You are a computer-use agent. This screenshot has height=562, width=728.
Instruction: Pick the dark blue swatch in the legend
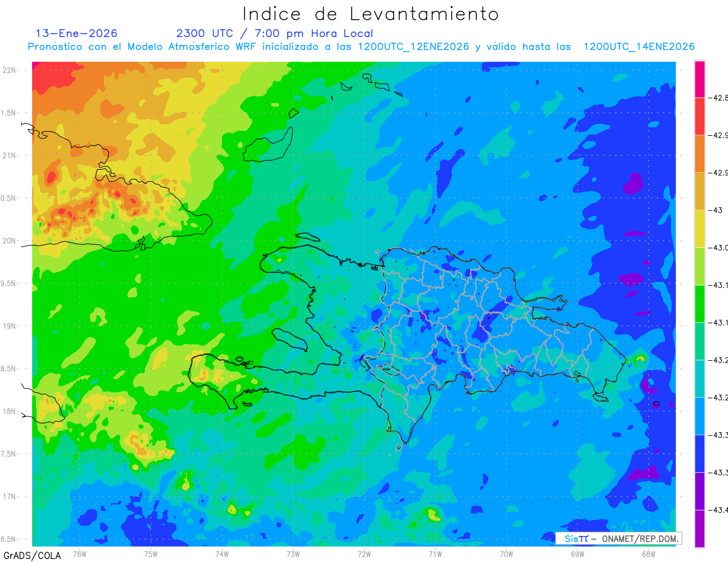700,453
